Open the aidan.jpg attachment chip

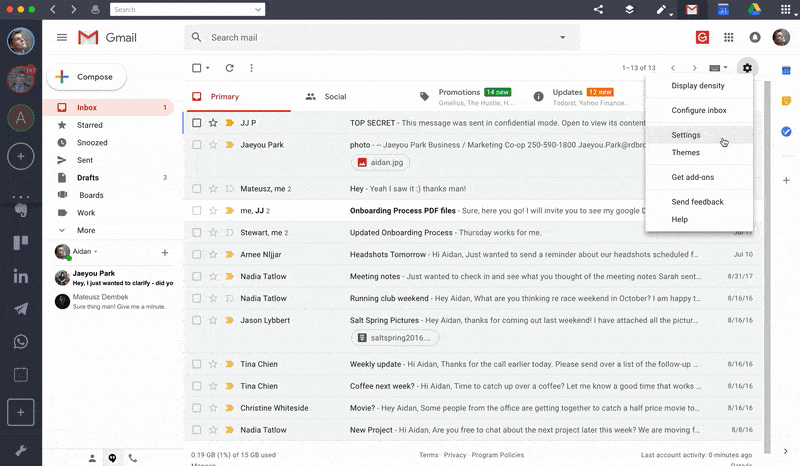[381, 162]
